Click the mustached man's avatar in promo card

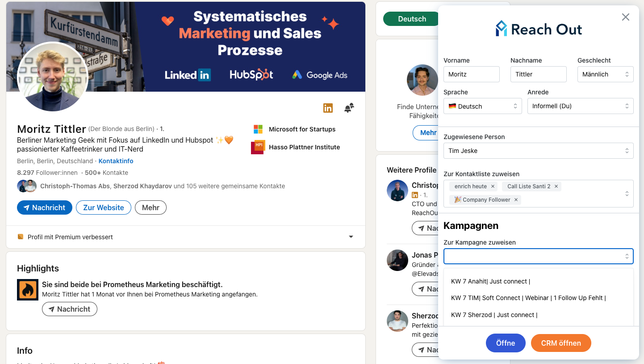422,80
